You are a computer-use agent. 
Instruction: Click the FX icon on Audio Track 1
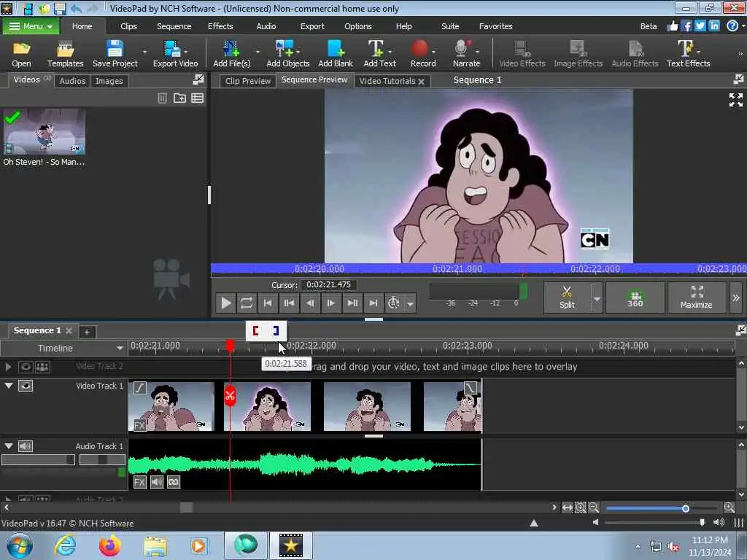[139, 482]
